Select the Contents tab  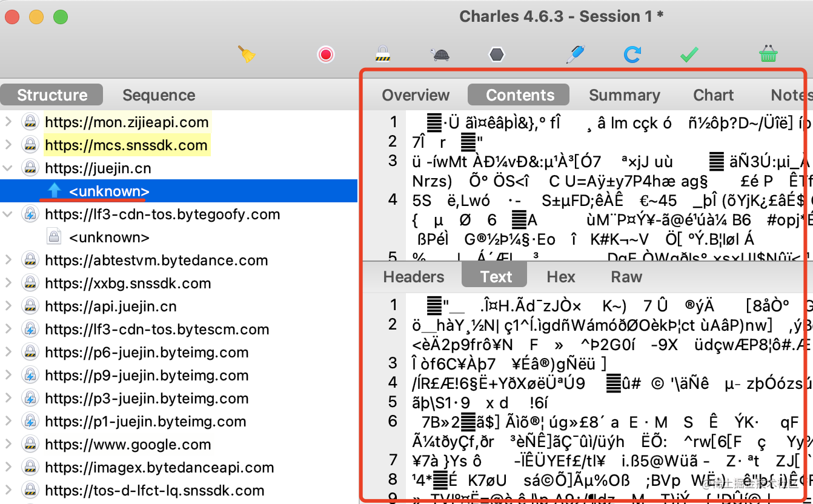pyautogui.click(x=520, y=95)
